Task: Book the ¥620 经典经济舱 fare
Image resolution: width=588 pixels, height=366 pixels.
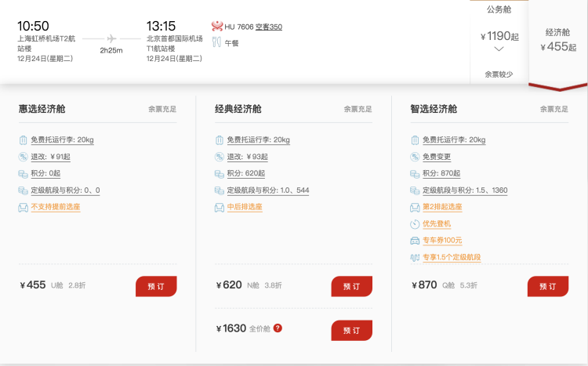Action: coord(351,286)
